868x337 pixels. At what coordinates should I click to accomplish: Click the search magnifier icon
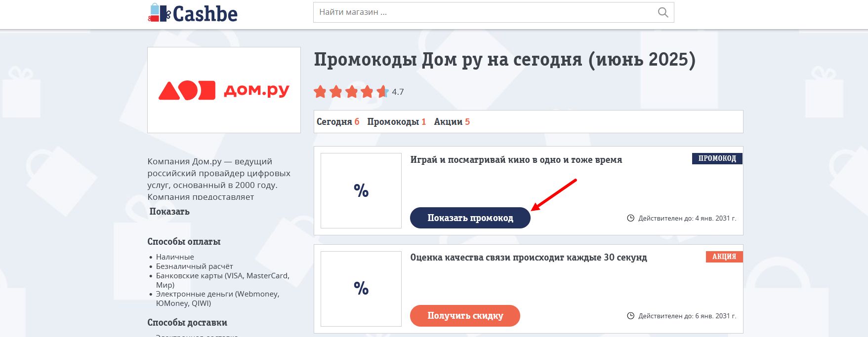(663, 12)
